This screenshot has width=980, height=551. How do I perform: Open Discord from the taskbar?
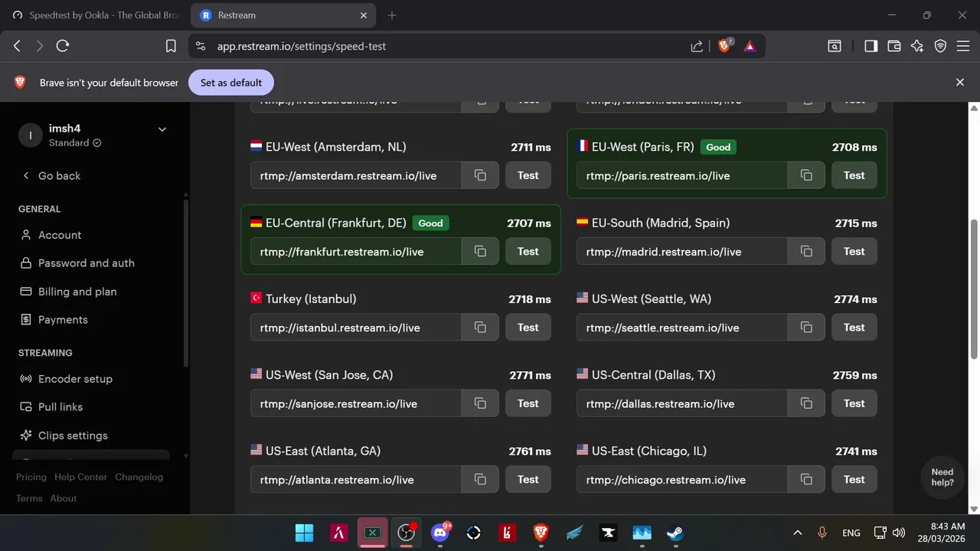coord(440,533)
